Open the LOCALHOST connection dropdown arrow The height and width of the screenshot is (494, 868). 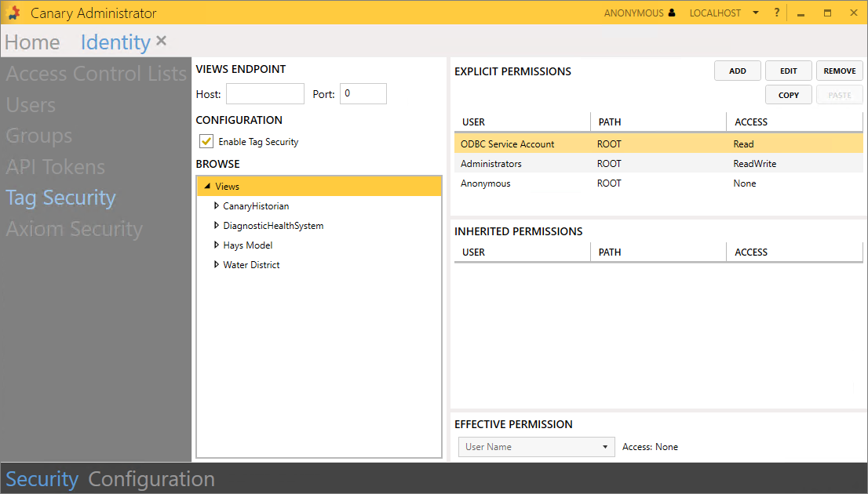pyautogui.click(x=755, y=13)
